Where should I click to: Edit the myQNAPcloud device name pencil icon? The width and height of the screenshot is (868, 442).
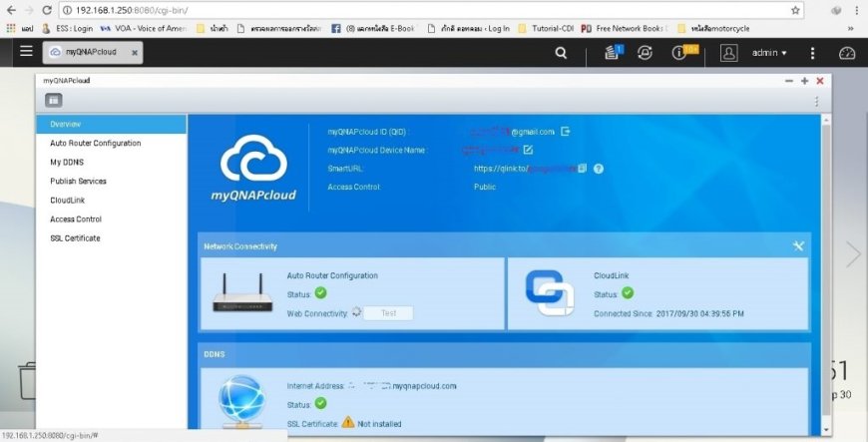click(528, 150)
